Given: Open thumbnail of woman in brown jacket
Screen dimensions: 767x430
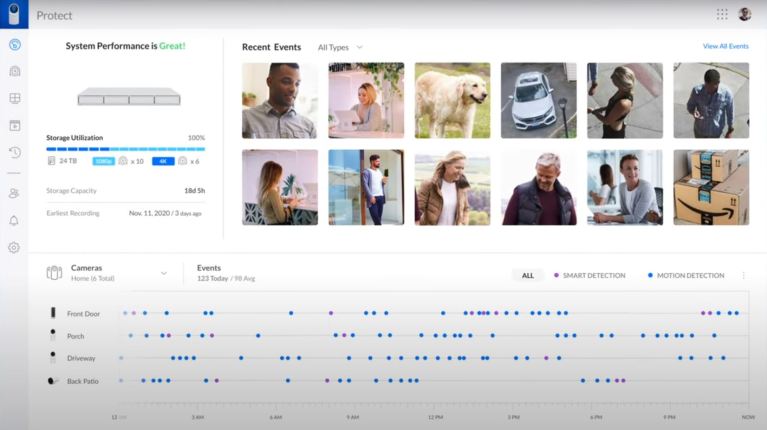Looking at the screenshot, I should pos(452,187).
